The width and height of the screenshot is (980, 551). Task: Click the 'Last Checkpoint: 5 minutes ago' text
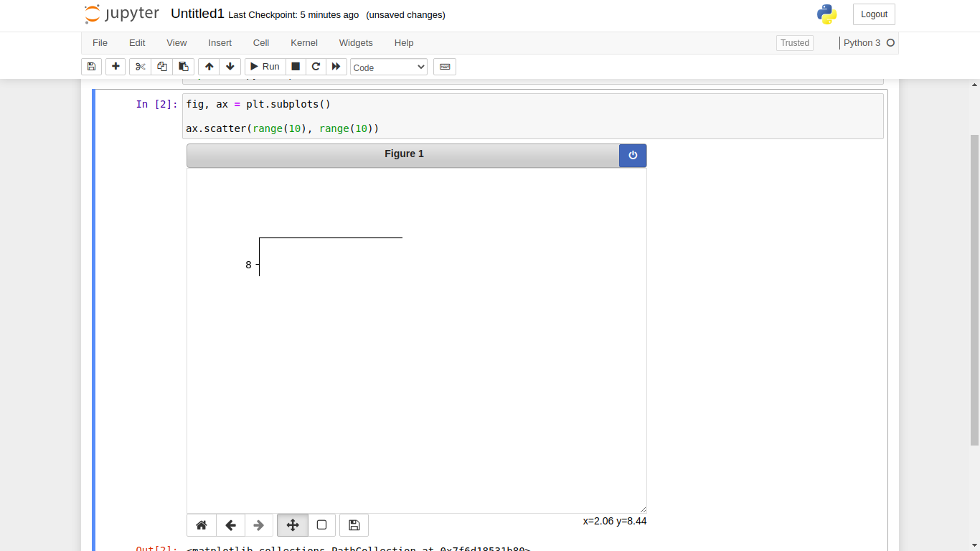click(293, 15)
